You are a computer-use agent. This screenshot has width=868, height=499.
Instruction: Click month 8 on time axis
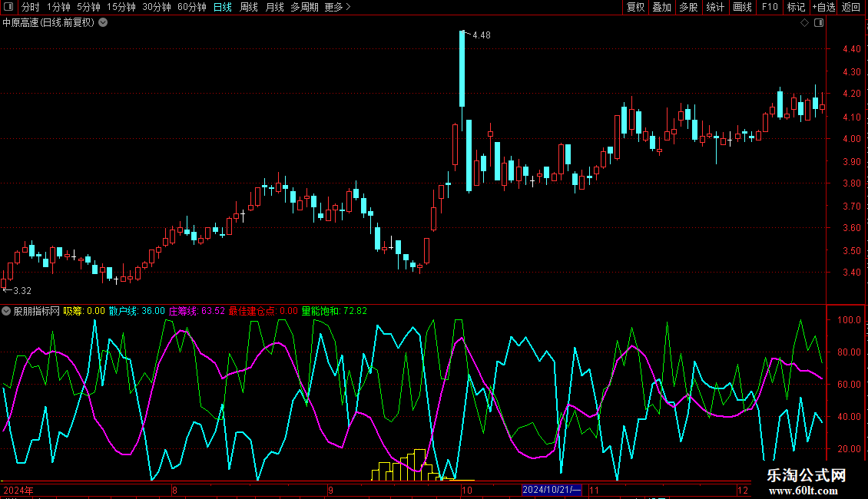pos(175,490)
